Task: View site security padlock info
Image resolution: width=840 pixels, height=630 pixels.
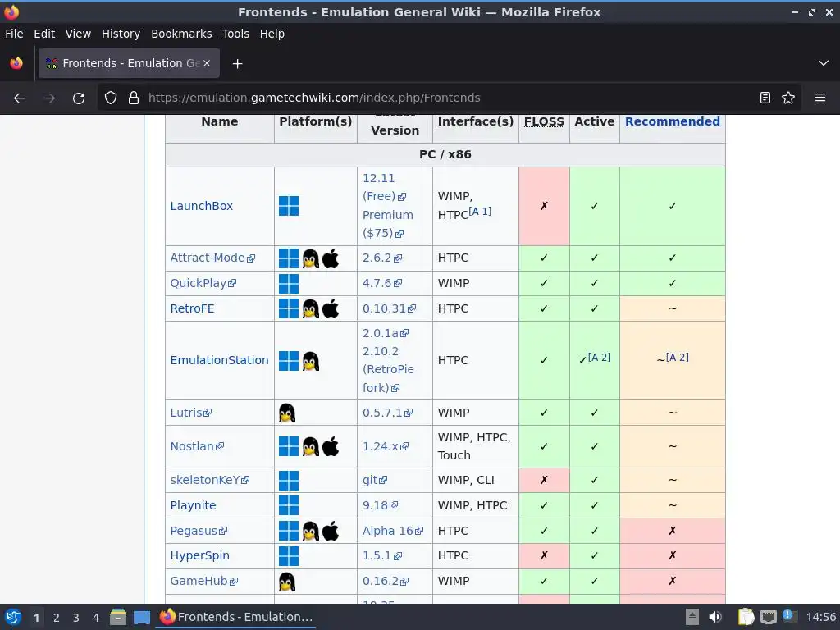Action: click(x=134, y=98)
